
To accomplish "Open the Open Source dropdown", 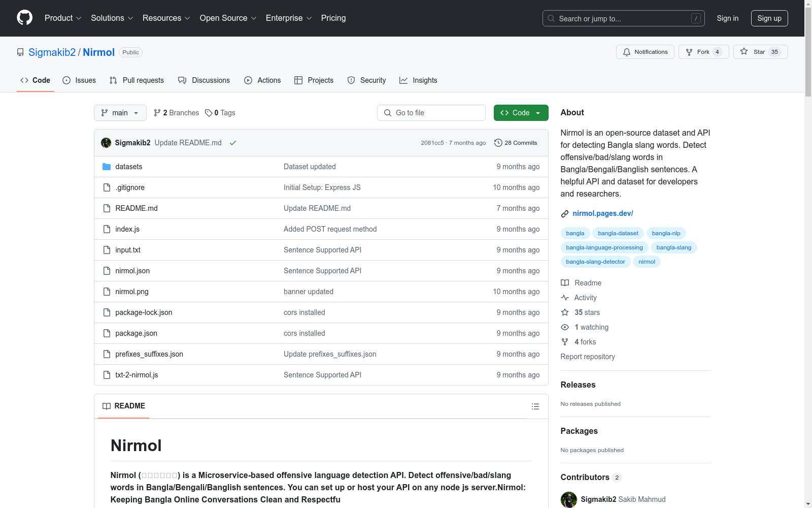I will click(228, 18).
